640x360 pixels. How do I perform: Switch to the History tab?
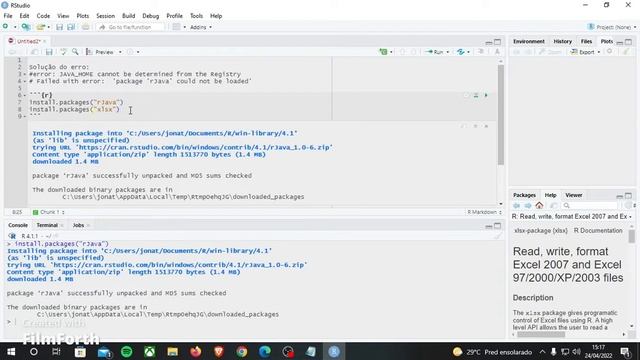(562, 41)
